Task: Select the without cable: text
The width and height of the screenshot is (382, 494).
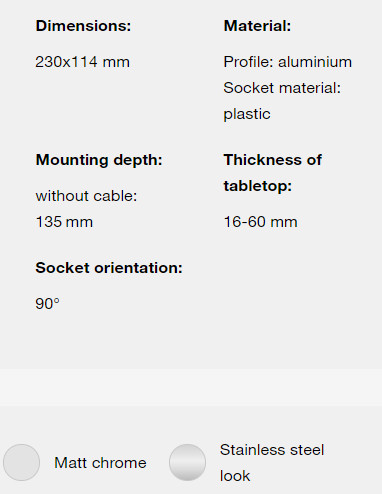Action: point(86,196)
